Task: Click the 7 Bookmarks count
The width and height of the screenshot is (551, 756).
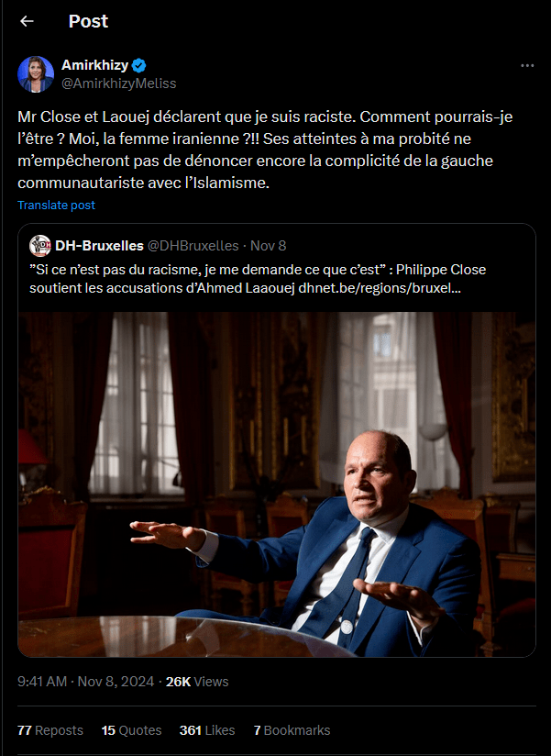Action: coord(292,730)
